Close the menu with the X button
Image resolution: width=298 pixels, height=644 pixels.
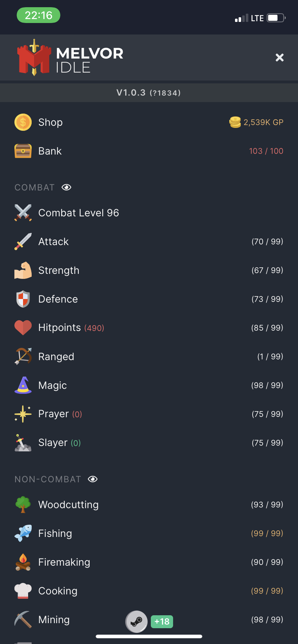[x=280, y=57]
